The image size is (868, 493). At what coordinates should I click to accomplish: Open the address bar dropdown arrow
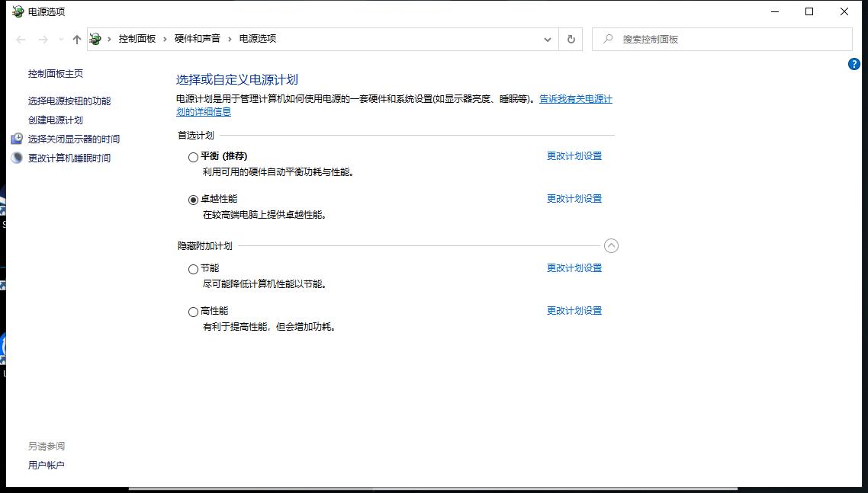click(547, 38)
